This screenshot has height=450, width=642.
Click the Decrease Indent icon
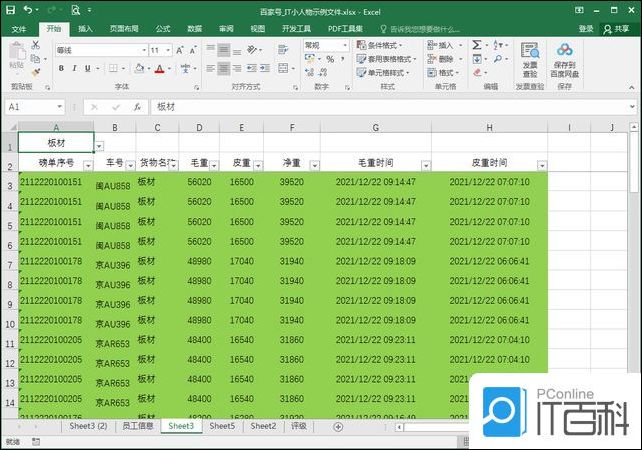tap(251, 68)
